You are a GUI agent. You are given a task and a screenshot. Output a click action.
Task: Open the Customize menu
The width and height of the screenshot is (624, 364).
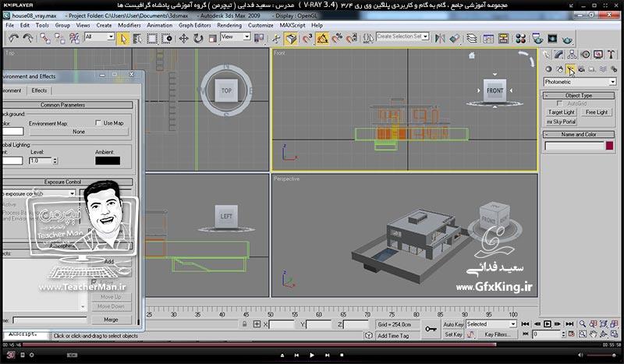tap(261, 25)
